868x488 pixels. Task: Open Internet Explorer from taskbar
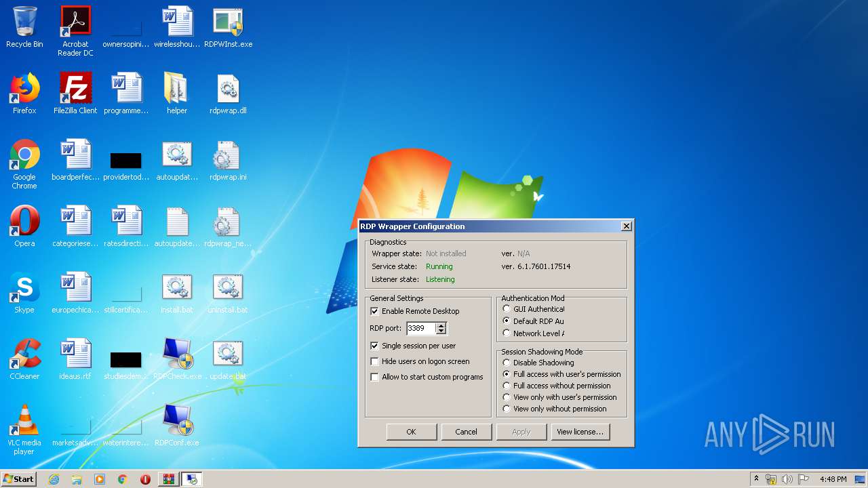54,479
